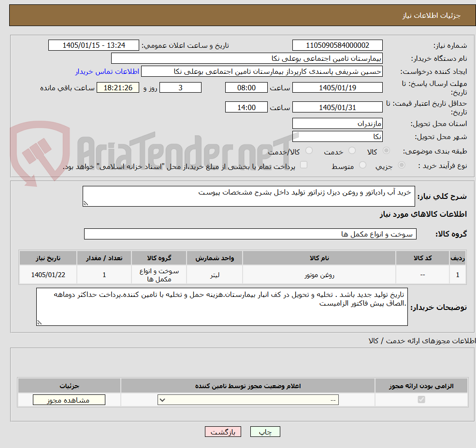The height and width of the screenshot is (448, 476).
Task: Click the remaining time 18:21:26 field
Action: 118,88
